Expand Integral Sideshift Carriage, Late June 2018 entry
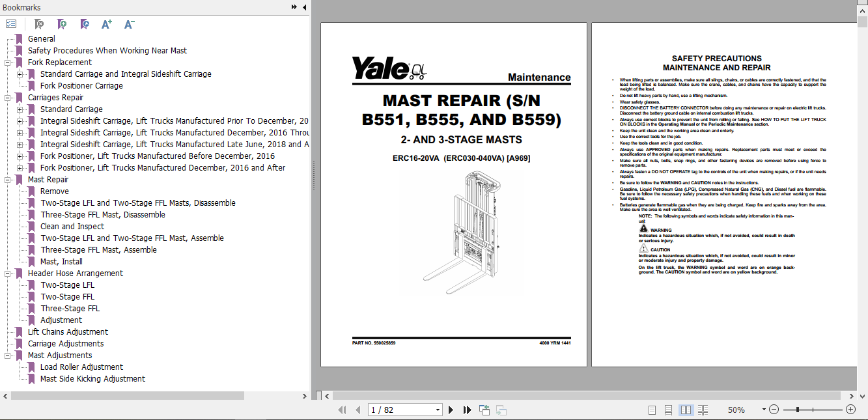This screenshot has width=868, height=420. pyautogui.click(x=20, y=145)
